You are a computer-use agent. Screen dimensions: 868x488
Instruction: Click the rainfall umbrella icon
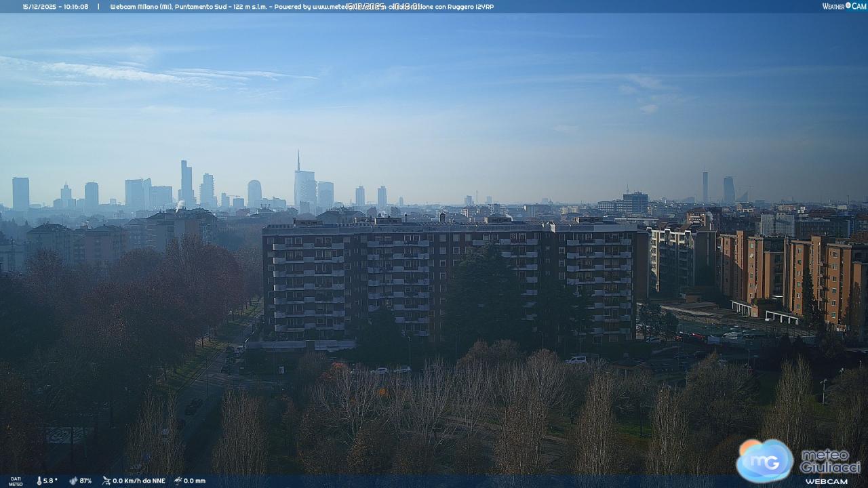pos(177,481)
